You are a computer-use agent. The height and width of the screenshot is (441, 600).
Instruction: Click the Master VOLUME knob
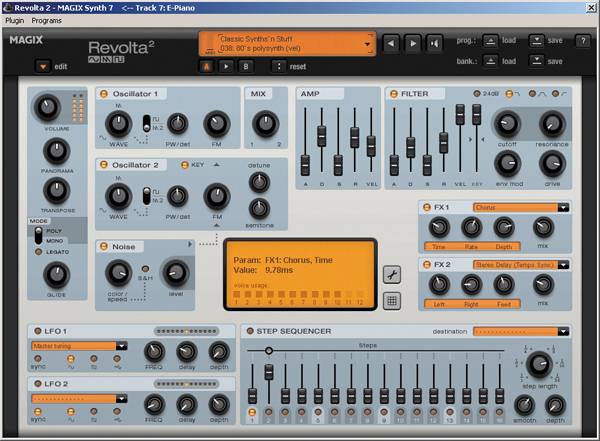click(x=47, y=108)
